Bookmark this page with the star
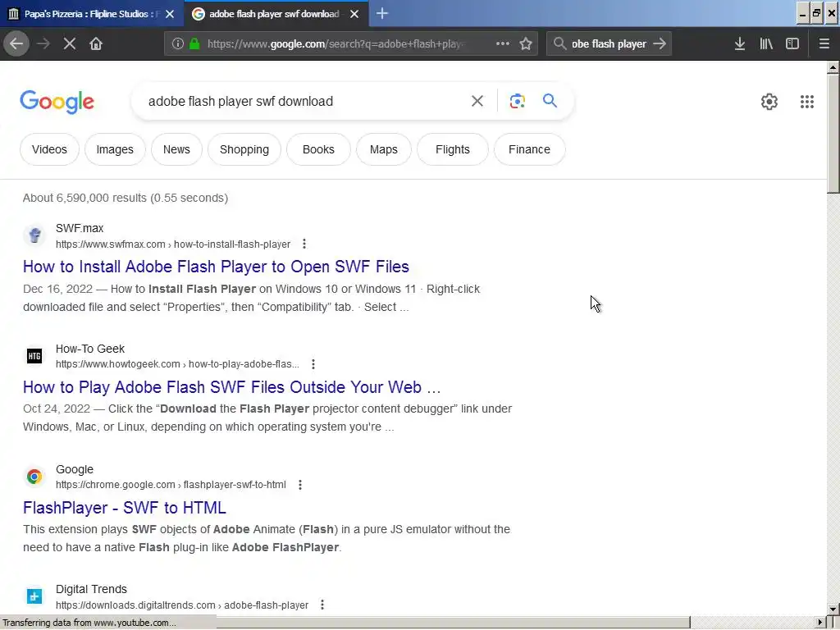840x630 pixels. pos(526,43)
